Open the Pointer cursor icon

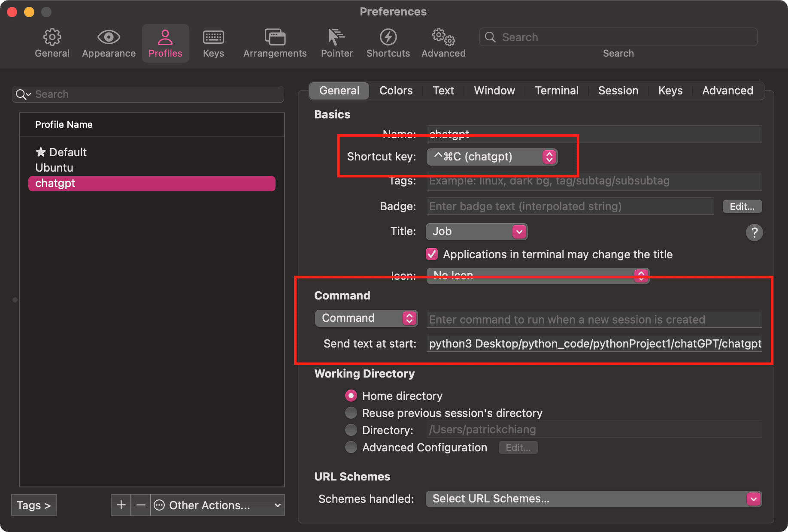coord(336,37)
